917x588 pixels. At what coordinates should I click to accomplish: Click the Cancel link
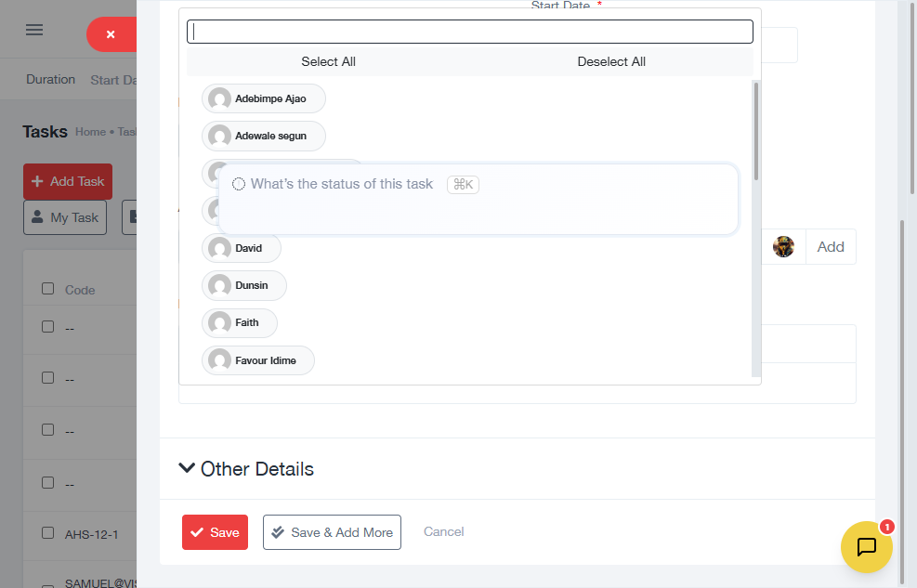pos(443,531)
